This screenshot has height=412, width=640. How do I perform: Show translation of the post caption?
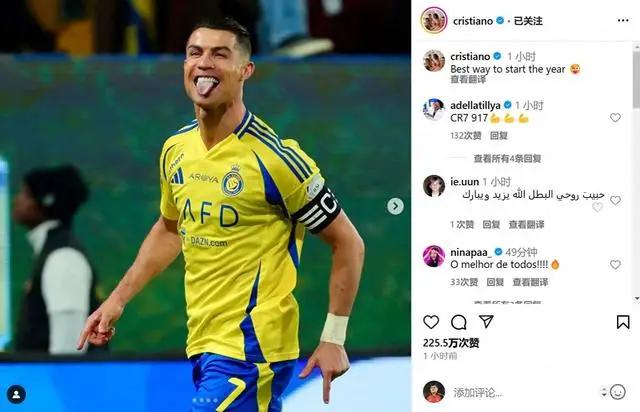pyautogui.click(x=468, y=80)
